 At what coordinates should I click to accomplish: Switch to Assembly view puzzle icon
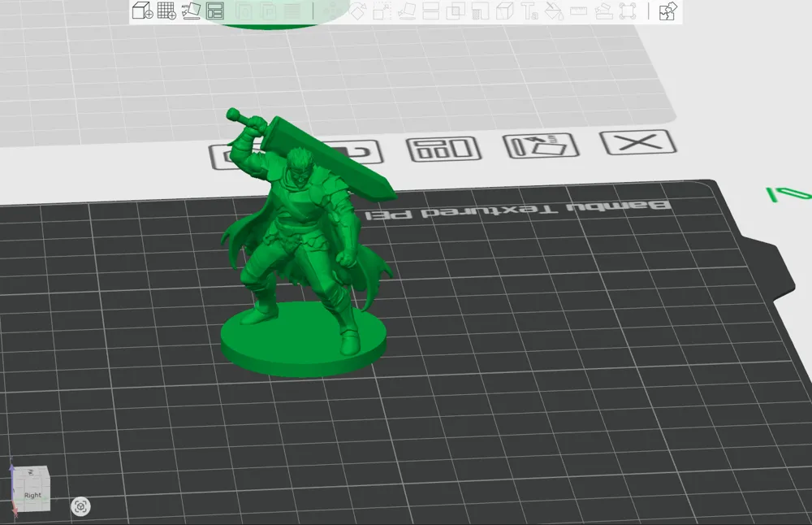668,11
